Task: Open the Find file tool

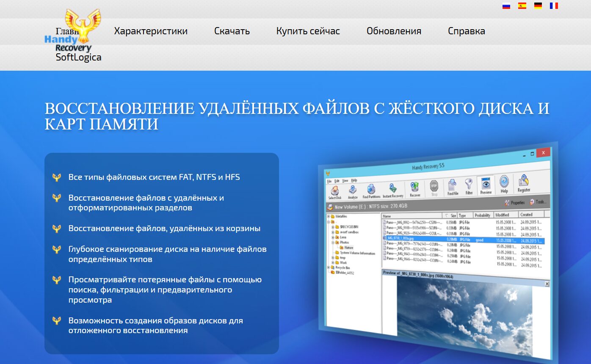Action: click(452, 185)
